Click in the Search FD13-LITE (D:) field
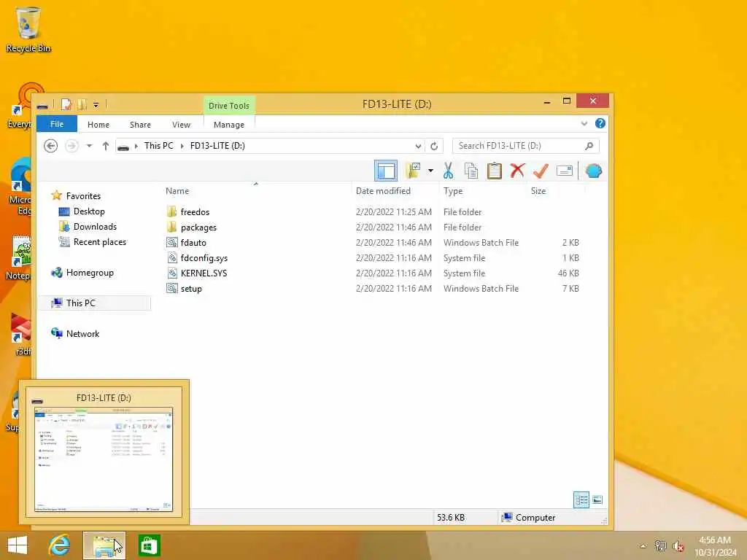 tap(525, 146)
